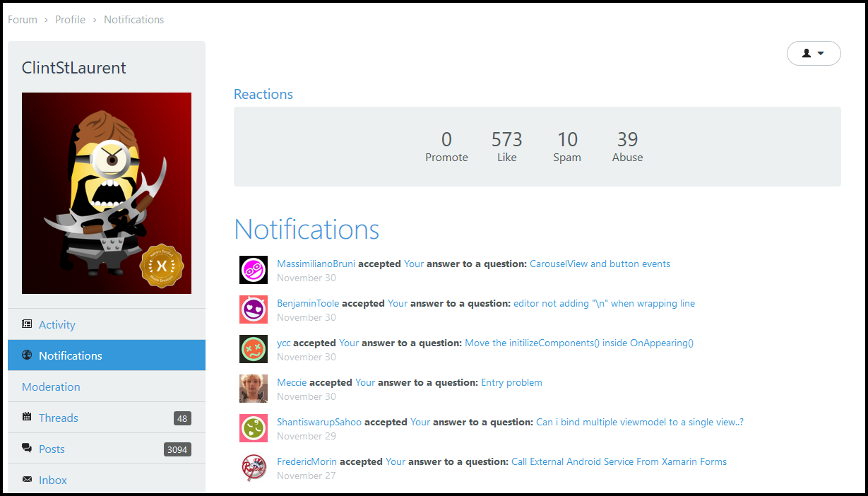Open ycc username link
The width and height of the screenshot is (868, 496).
[x=284, y=343]
